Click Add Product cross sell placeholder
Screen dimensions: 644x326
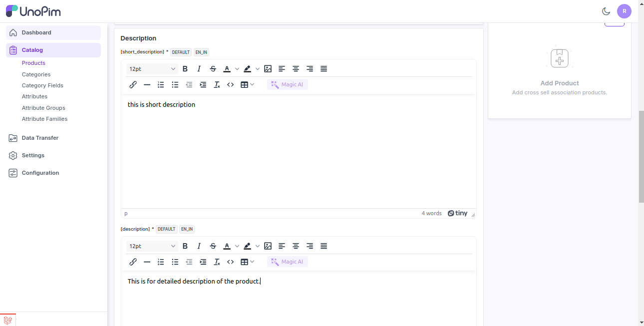click(560, 60)
